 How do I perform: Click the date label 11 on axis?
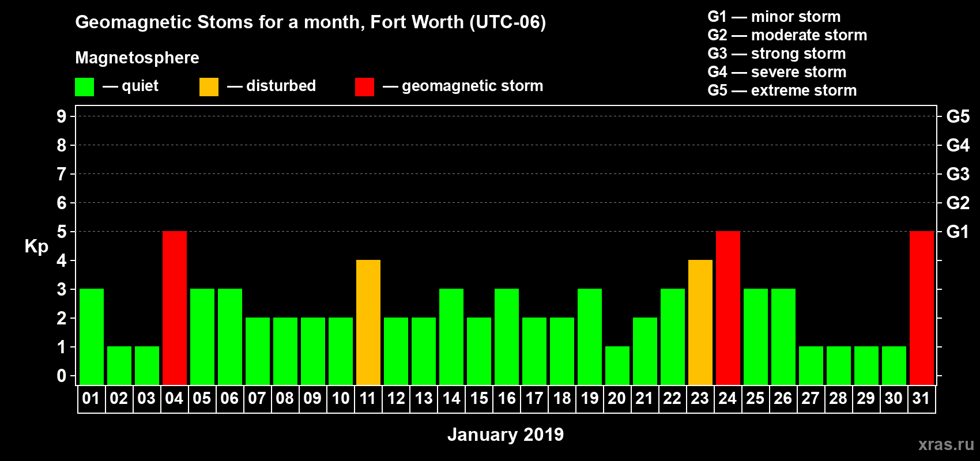point(368,398)
